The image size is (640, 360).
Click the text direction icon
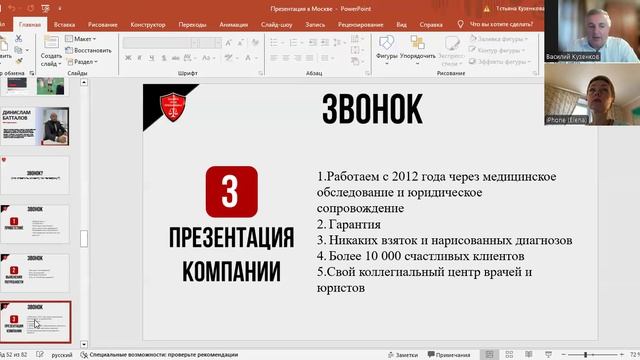355,39
